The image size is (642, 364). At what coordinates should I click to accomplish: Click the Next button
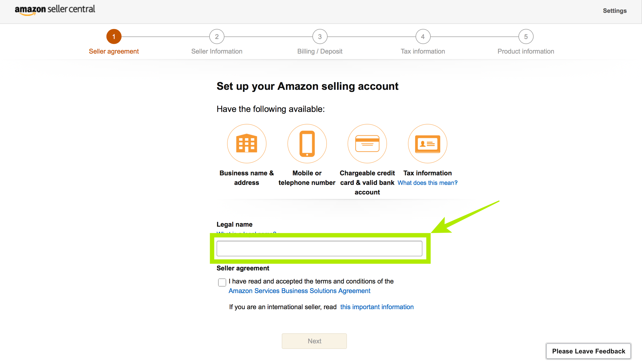click(314, 341)
